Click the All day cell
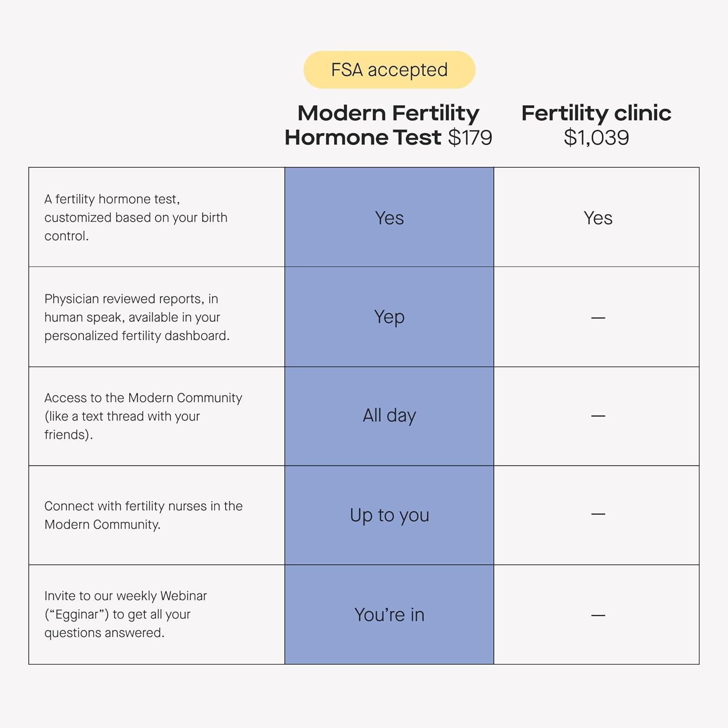Viewport: 728px width, 728px height. point(389,415)
